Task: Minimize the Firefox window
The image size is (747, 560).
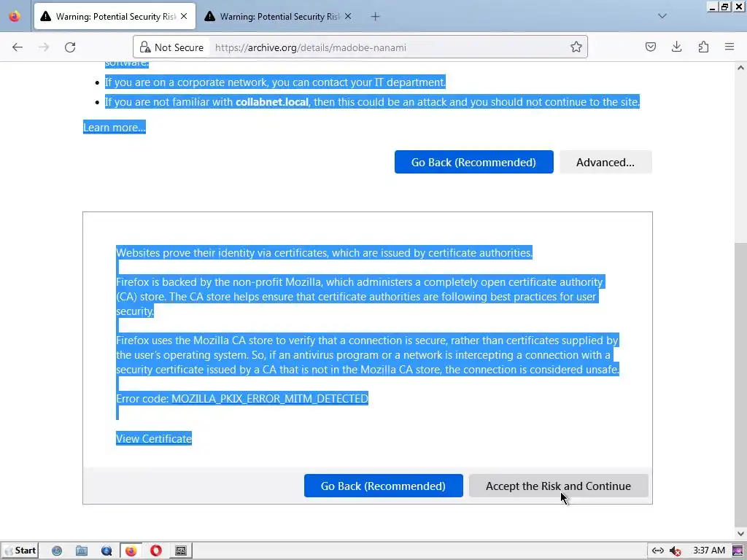Action: 712,7
